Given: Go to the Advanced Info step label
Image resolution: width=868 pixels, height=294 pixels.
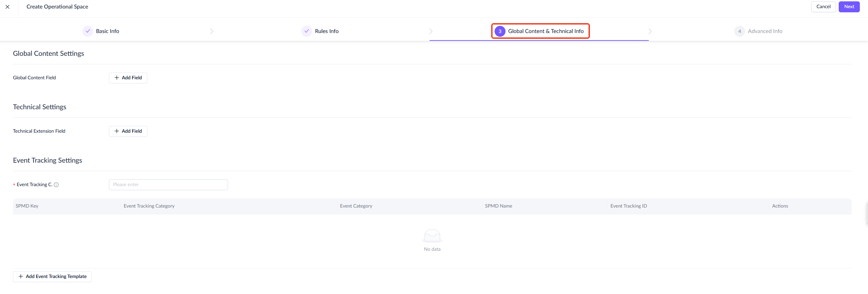Looking at the screenshot, I should click(x=765, y=31).
